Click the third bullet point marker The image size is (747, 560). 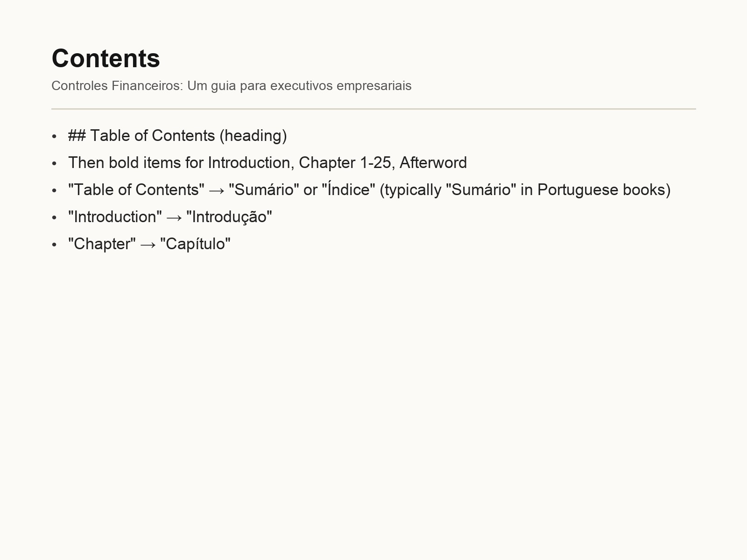pyautogui.click(x=55, y=190)
